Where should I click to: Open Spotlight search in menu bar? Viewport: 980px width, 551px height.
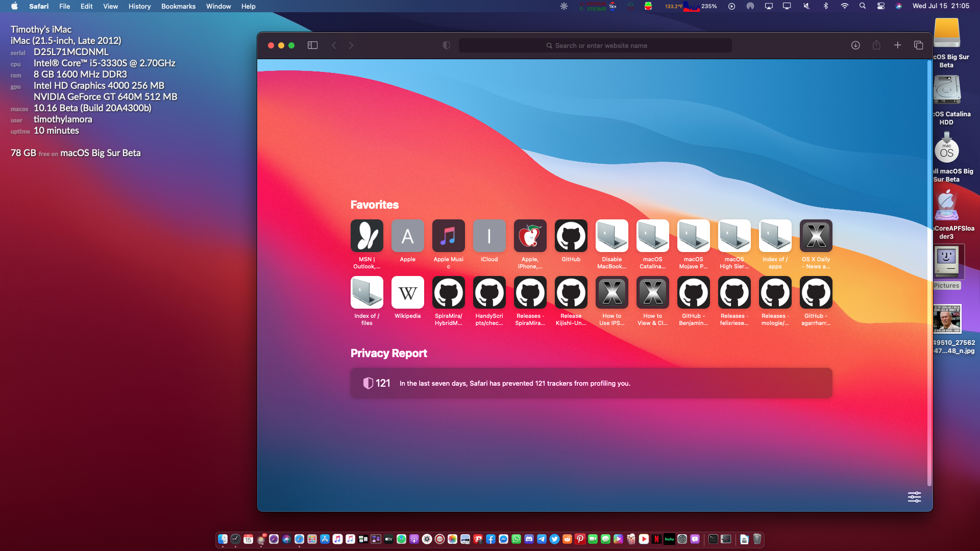pyautogui.click(x=863, y=6)
